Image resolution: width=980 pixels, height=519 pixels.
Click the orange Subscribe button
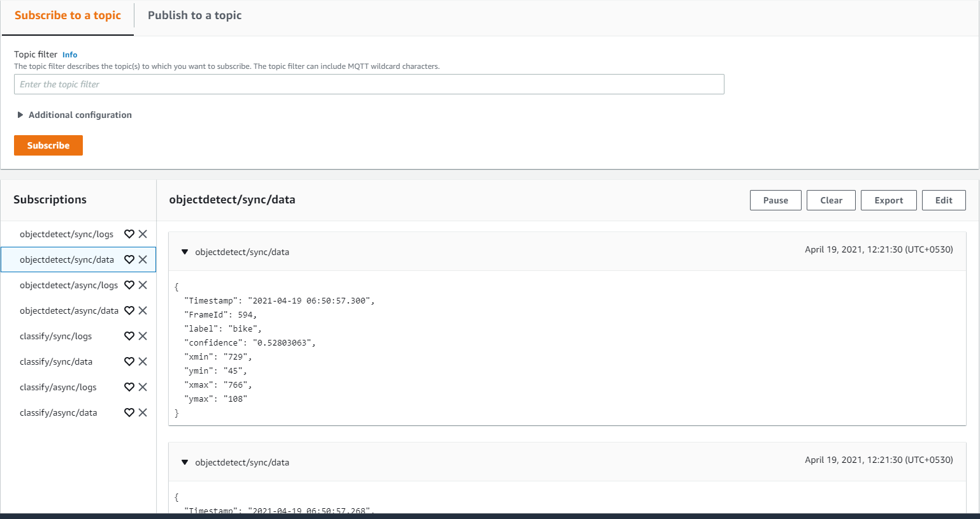48,145
